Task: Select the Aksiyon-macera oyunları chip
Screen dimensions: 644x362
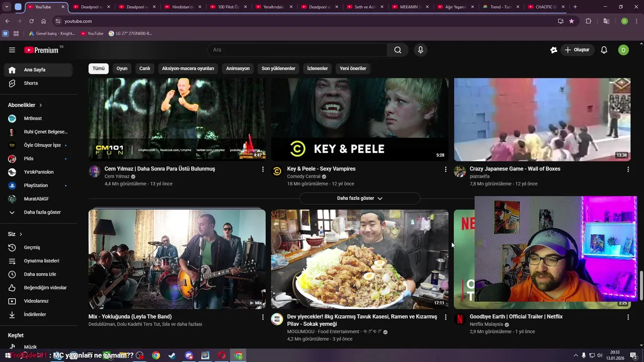Action: coord(188,68)
